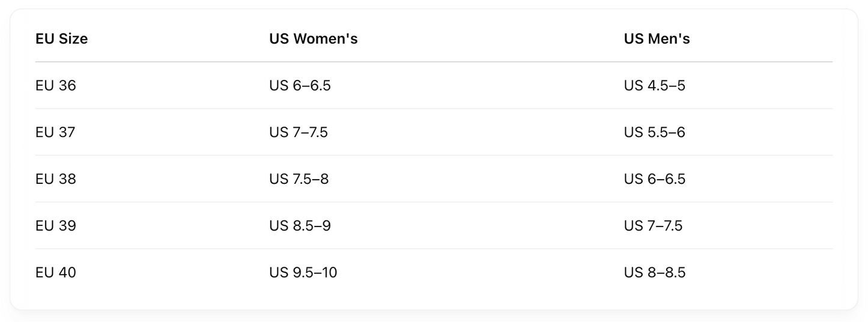Select men's US 7–7.5 in EU 39 row
Viewport: 868px width, 322px height.
[x=653, y=226]
